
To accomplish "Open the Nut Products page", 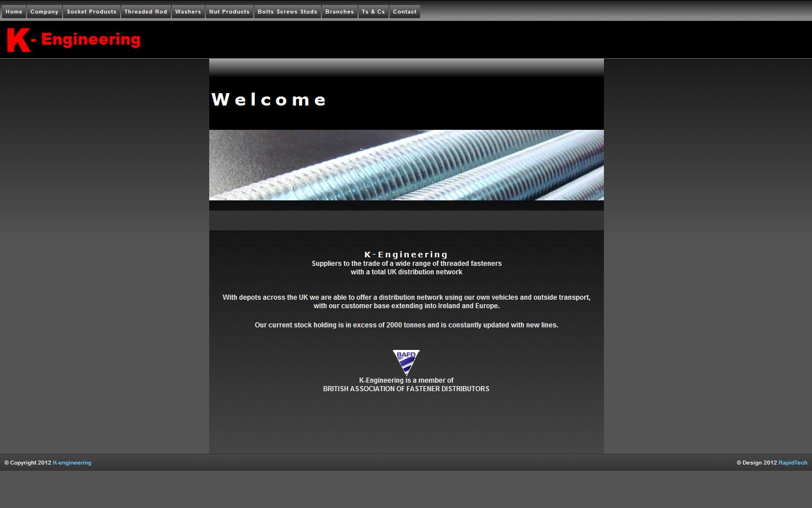I will (229, 11).
